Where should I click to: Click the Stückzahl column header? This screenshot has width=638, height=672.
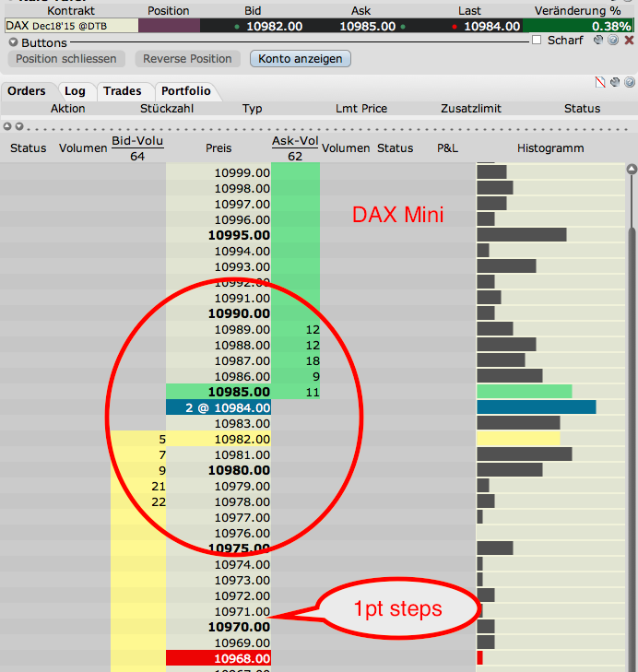click(167, 109)
